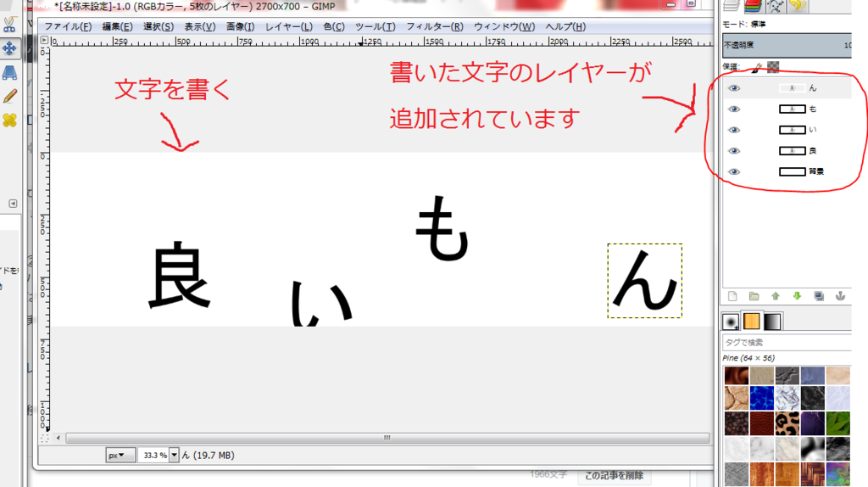Select the Move tool
Screen dimensions: 868x487
pyautogui.click(x=9, y=48)
